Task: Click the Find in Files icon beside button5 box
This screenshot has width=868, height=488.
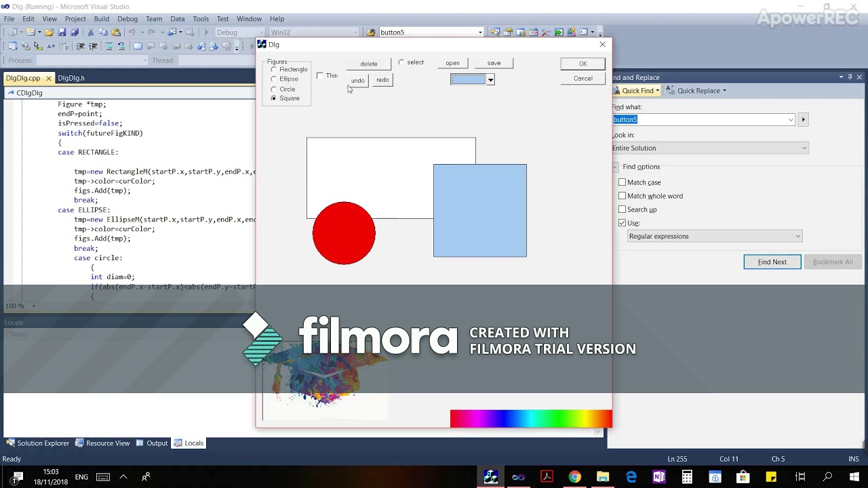Action: (x=371, y=32)
